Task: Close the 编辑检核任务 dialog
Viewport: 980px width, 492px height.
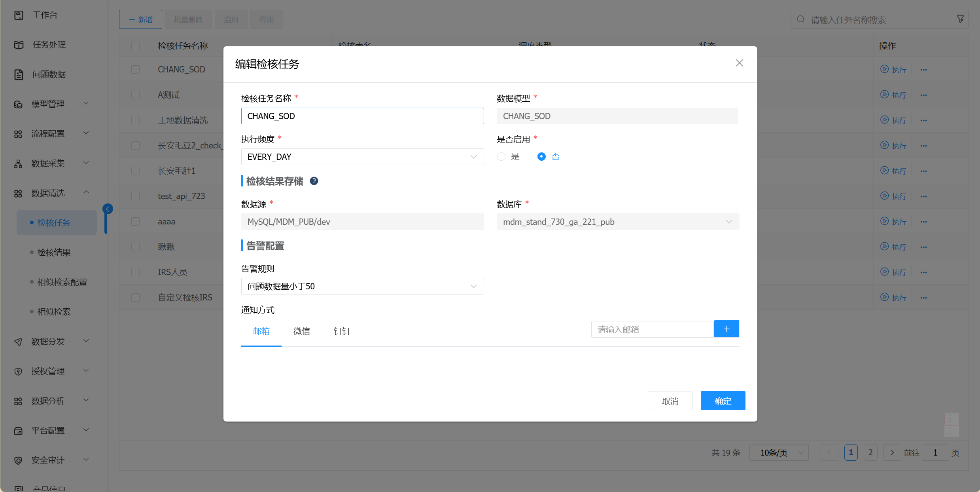Action: click(x=739, y=63)
